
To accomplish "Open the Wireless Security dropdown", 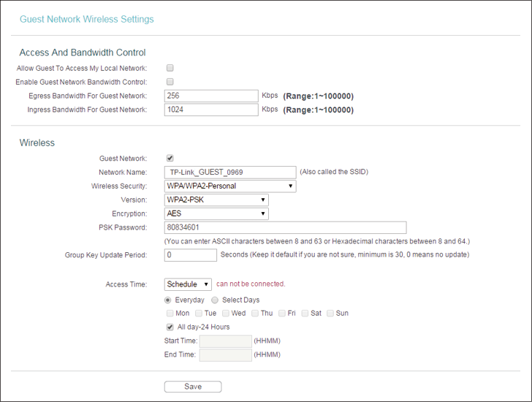I will tap(230, 186).
